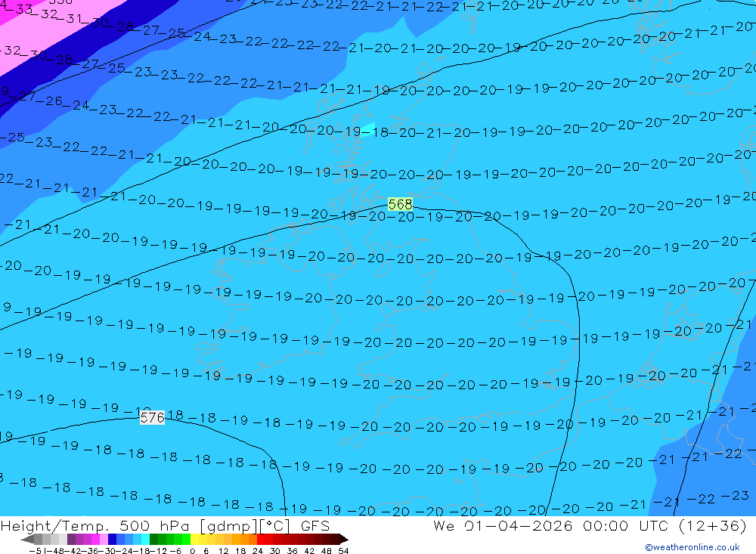Pick the pale pink legend swatch left of dark blue
Screen dimensions: 756x554
click(104, 539)
